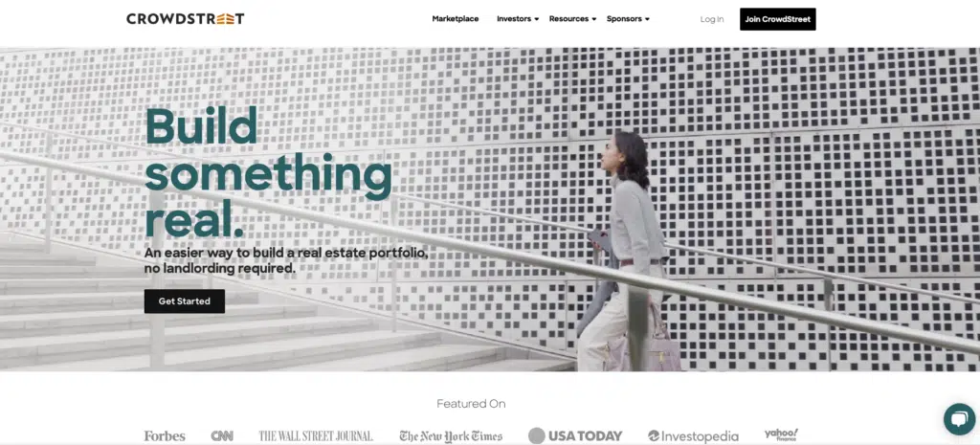Click the Build something real headline
This screenshot has width=980, height=445.
point(268,172)
